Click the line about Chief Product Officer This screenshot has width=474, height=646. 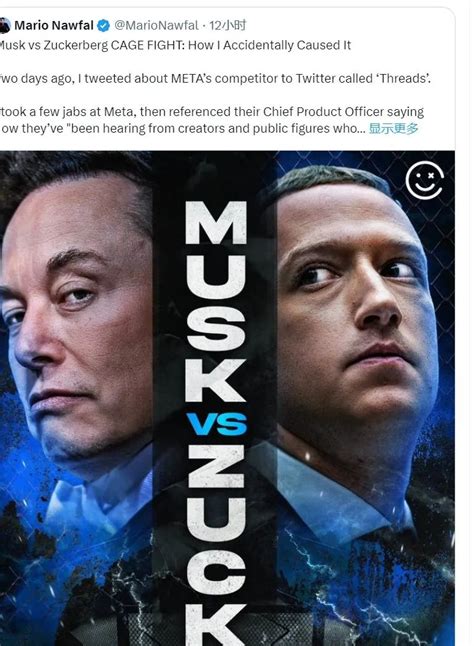212,112
